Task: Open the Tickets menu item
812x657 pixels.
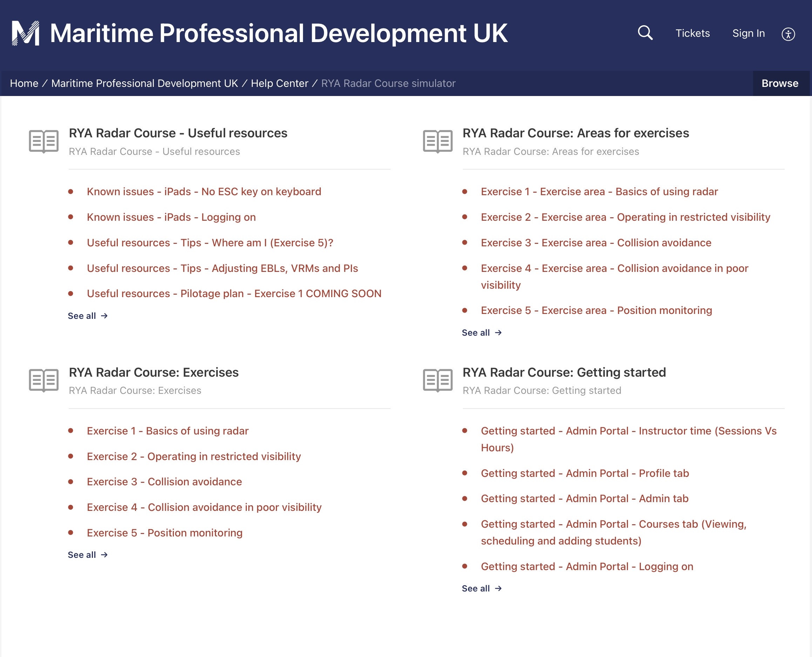Action: coord(692,33)
